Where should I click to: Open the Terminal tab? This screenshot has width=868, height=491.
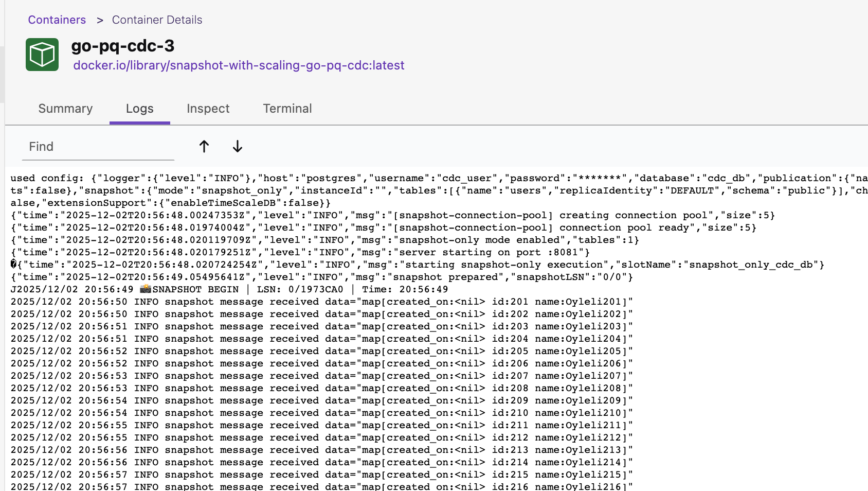point(287,109)
